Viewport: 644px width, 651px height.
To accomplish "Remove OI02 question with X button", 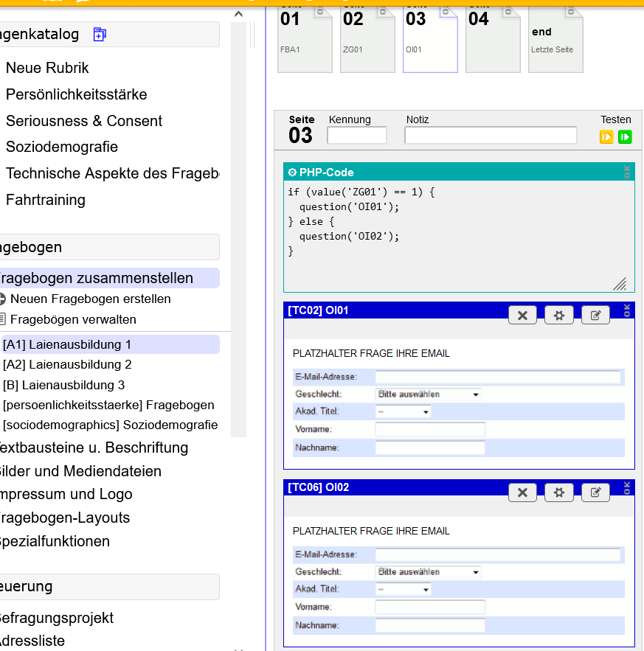I will pos(522,492).
